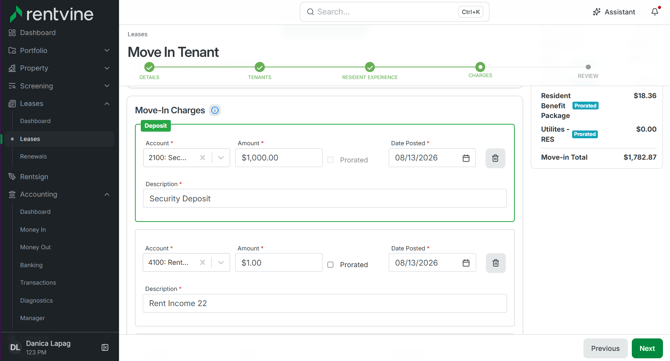The image size is (670, 361).
Task: Edit the Rent Income 22 description field
Action: click(x=325, y=303)
